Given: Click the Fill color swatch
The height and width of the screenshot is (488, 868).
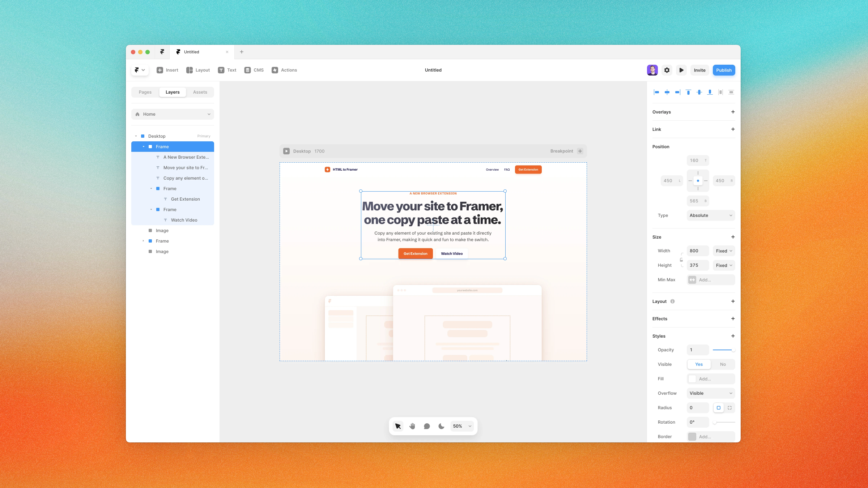Looking at the screenshot, I should click(x=692, y=379).
